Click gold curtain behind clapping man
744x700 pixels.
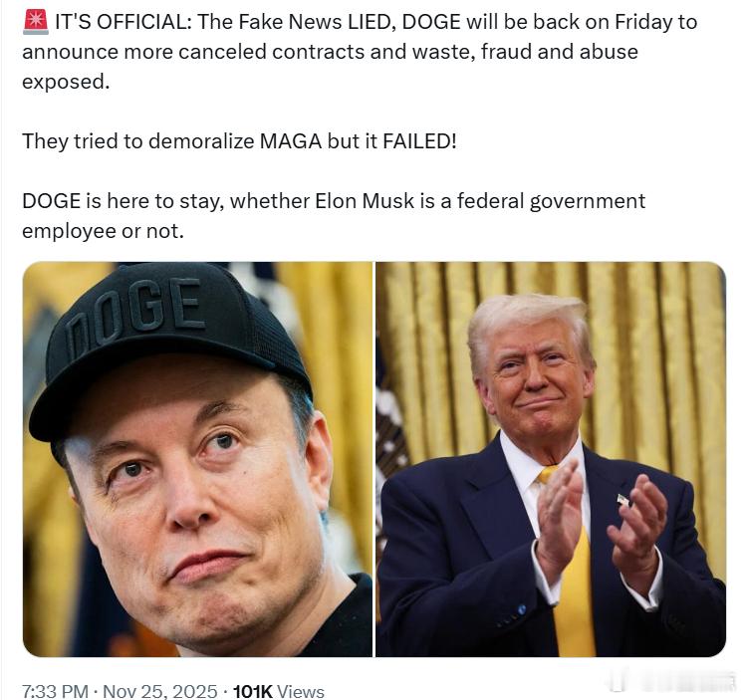(664, 360)
